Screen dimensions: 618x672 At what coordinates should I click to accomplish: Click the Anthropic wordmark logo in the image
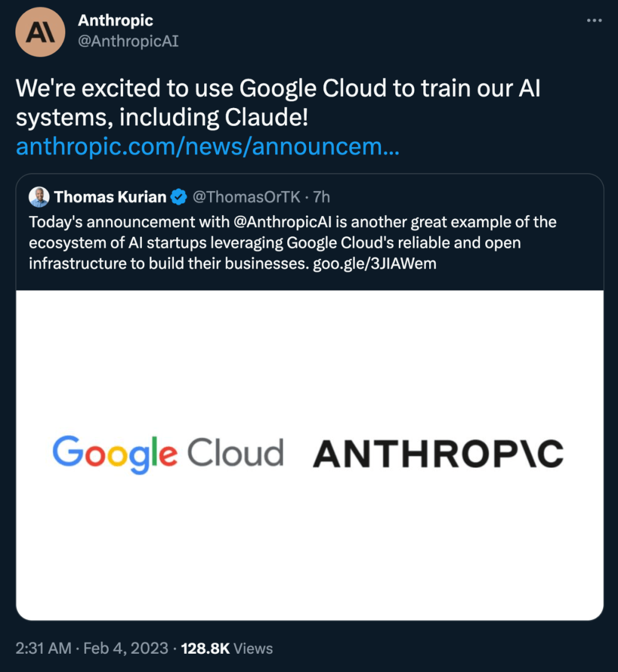click(438, 452)
